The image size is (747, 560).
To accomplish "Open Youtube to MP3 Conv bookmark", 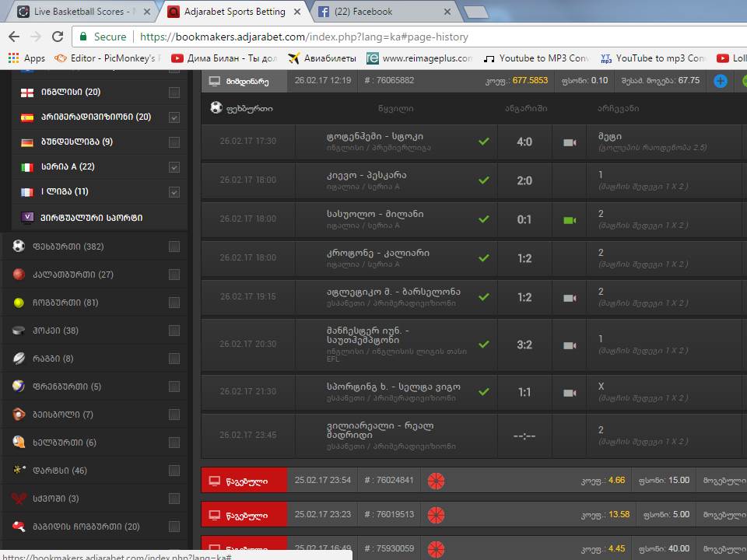I will pyautogui.click(x=536, y=58).
